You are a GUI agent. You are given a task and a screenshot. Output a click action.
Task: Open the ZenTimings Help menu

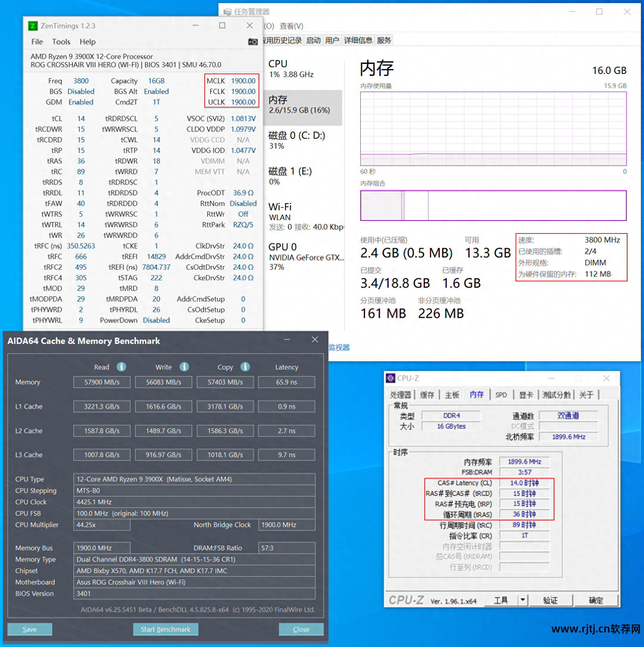(88, 42)
